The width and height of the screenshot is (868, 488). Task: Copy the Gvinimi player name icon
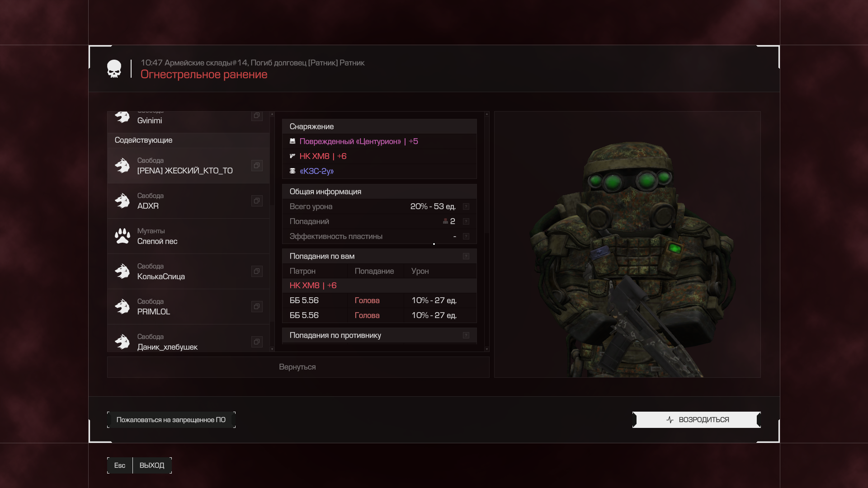click(x=257, y=116)
